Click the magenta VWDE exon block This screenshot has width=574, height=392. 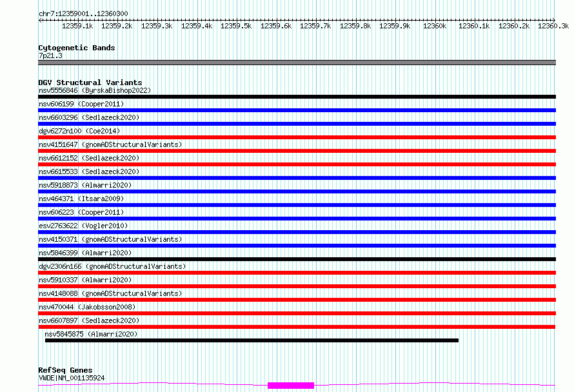click(x=291, y=386)
